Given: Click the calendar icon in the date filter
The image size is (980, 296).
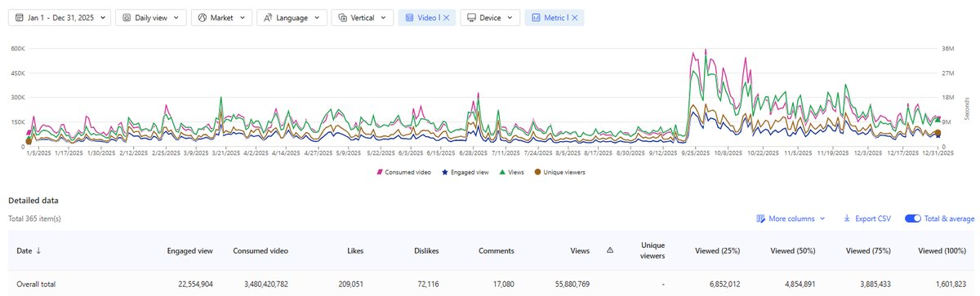Looking at the screenshot, I should pos(20,17).
